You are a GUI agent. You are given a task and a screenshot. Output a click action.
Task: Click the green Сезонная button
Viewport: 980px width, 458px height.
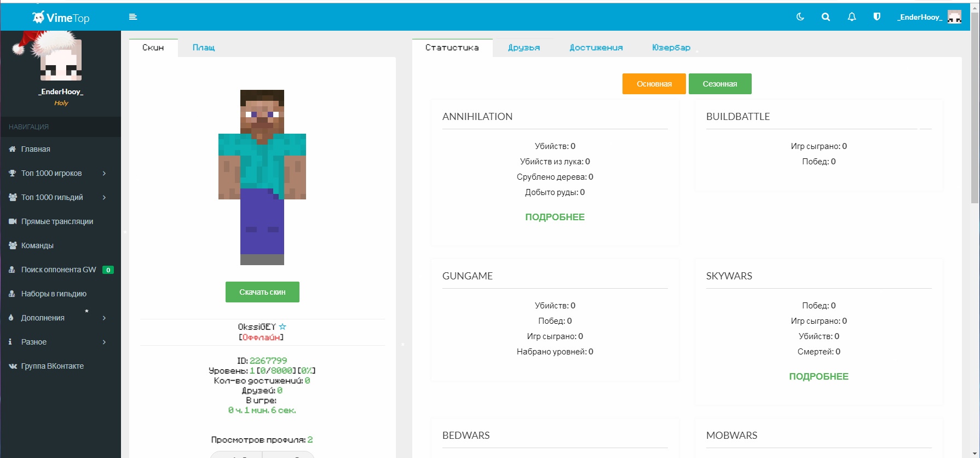pos(720,84)
